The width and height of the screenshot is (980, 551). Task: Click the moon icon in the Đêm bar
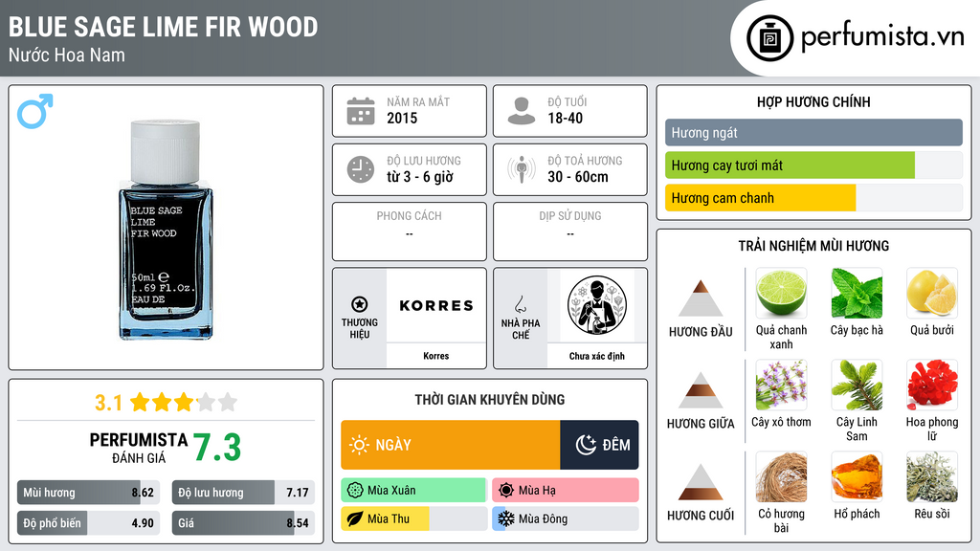click(586, 445)
